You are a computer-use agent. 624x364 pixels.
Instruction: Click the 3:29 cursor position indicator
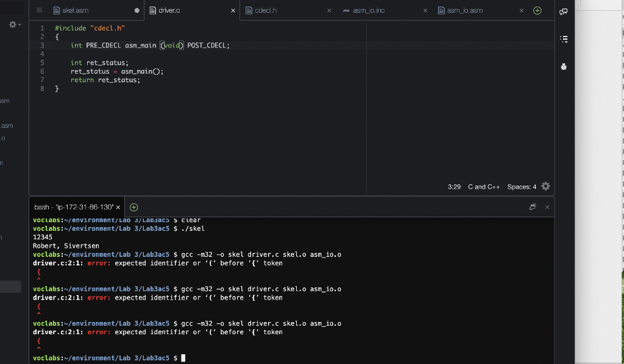click(454, 187)
